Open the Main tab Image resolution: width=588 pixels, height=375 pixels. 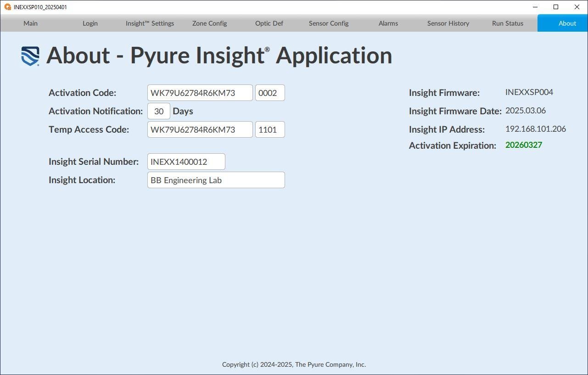(30, 23)
